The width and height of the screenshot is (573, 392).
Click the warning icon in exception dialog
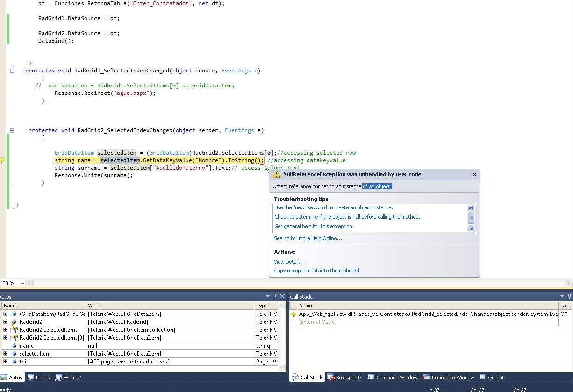(x=277, y=174)
